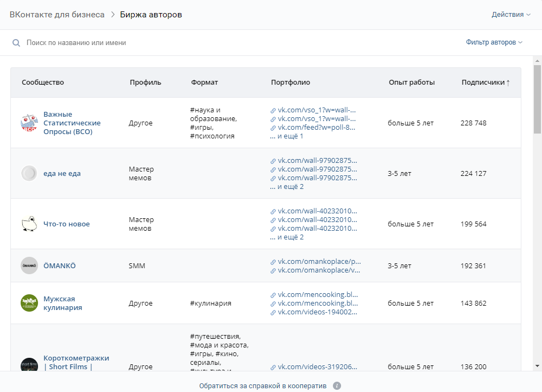
Task: Open vk.com/videos-319206... portfolio link
Action: click(x=313, y=367)
